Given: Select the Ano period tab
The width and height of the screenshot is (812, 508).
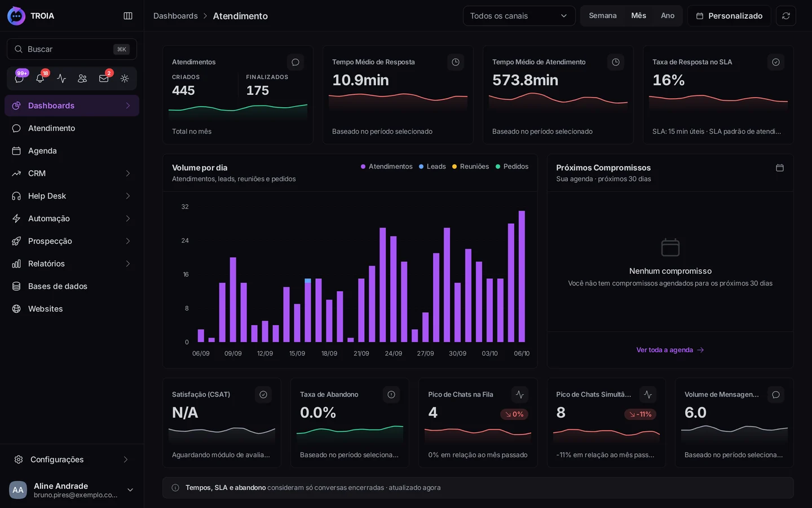Looking at the screenshot, I should point(668,16).
